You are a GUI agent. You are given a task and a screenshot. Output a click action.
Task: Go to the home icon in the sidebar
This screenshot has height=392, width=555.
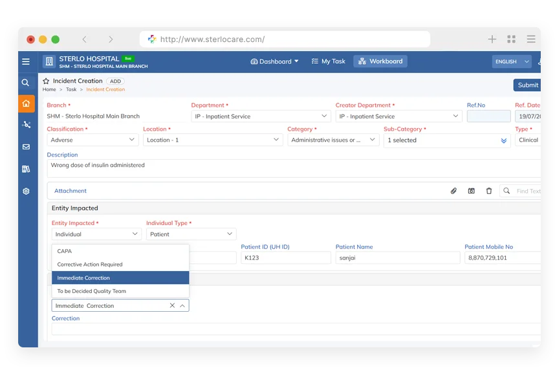26,103
